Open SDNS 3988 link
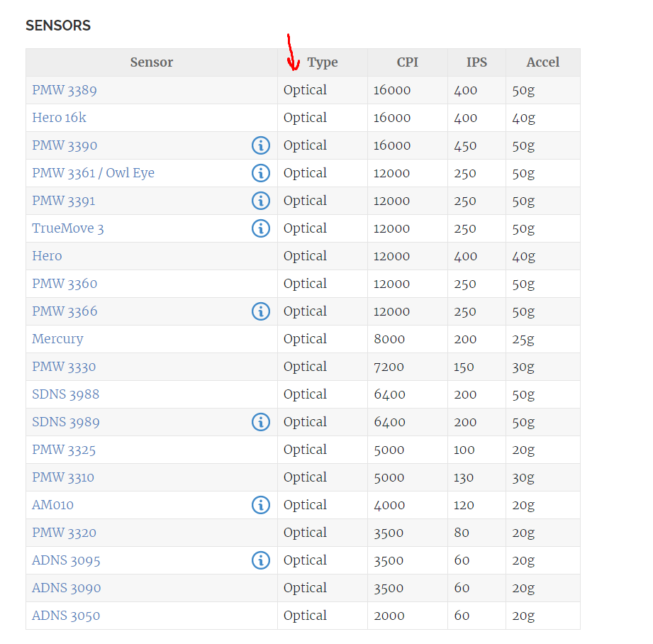Viewport: 653px width, 644px height. 66,394
